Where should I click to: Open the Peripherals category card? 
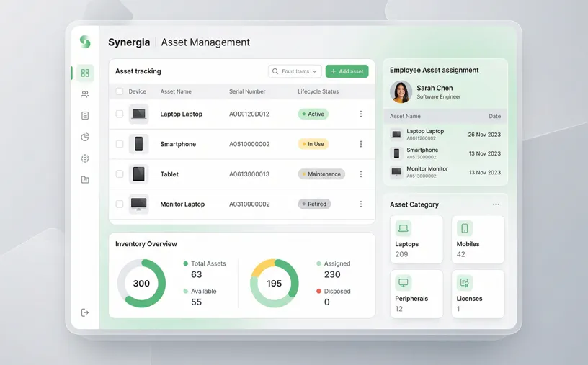coord(416,294)
